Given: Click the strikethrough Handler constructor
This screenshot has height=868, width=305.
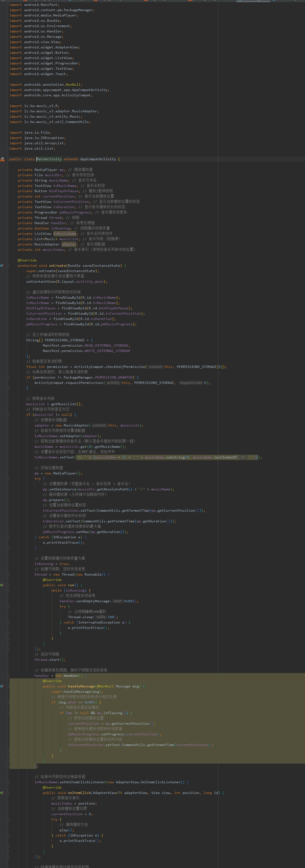Looking at the screenshot, I should pyautogui.click(x=71, y=676).
